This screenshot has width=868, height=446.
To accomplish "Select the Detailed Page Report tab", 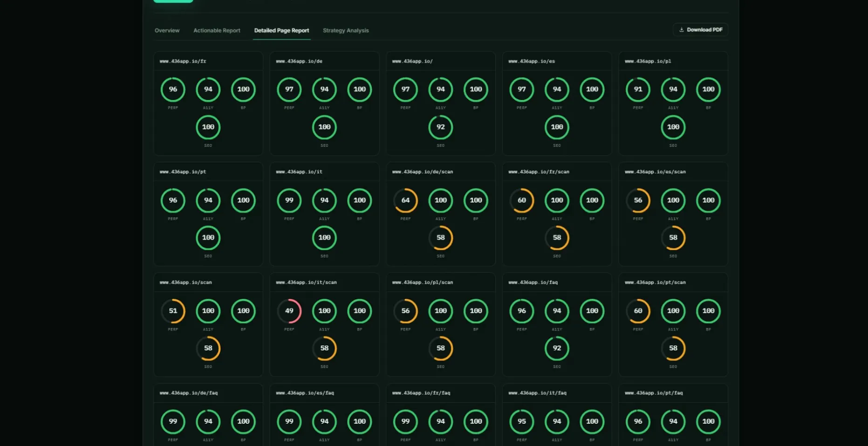I will (x=281, y=30).
